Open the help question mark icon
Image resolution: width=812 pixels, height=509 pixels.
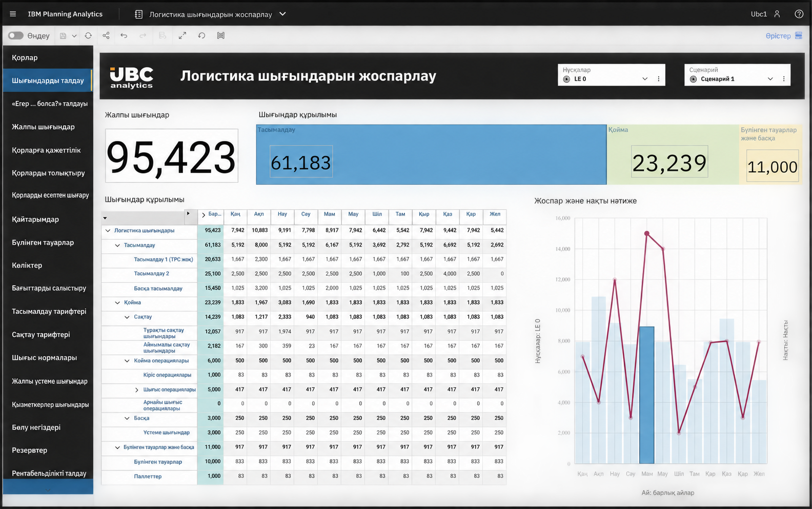[799, 14]
